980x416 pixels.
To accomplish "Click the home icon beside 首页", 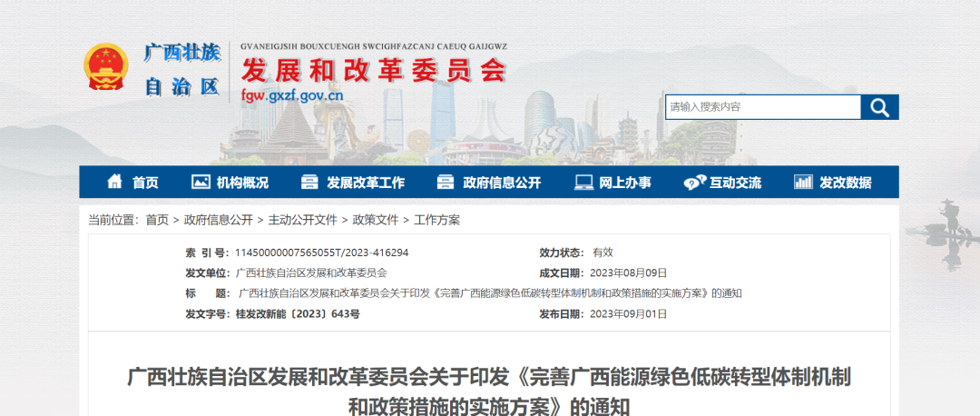I will [115, 182].
